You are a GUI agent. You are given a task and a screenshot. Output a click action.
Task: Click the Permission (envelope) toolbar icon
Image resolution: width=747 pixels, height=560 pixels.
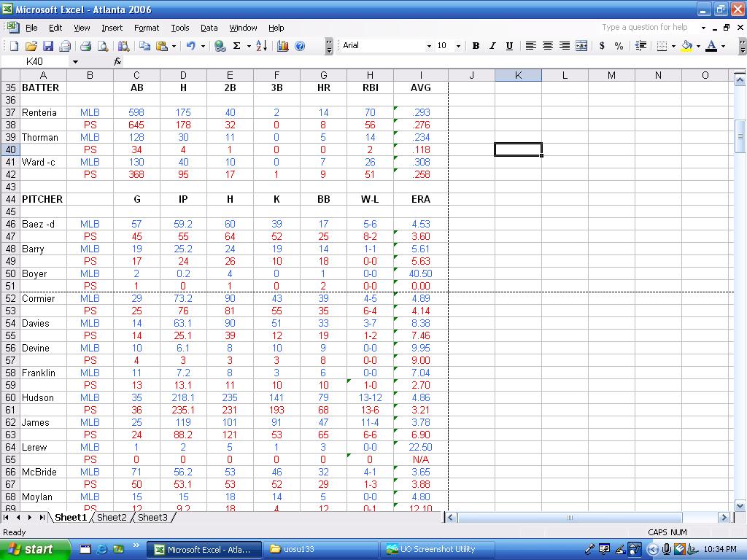65,46
